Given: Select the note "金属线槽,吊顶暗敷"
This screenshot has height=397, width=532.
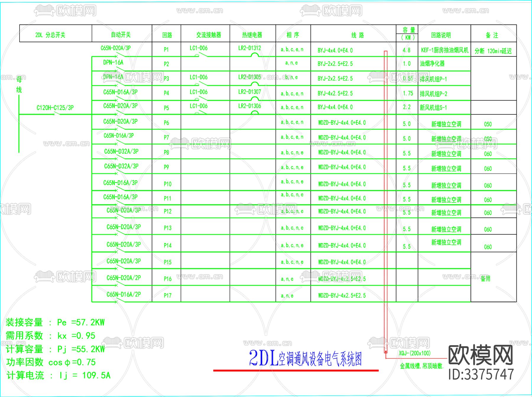Looking at the screenshot, I should click(422, 366).
